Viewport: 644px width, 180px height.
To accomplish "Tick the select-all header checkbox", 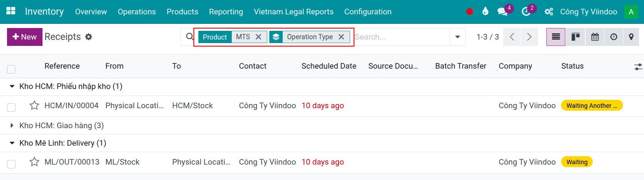I will [x=11, y=69].
